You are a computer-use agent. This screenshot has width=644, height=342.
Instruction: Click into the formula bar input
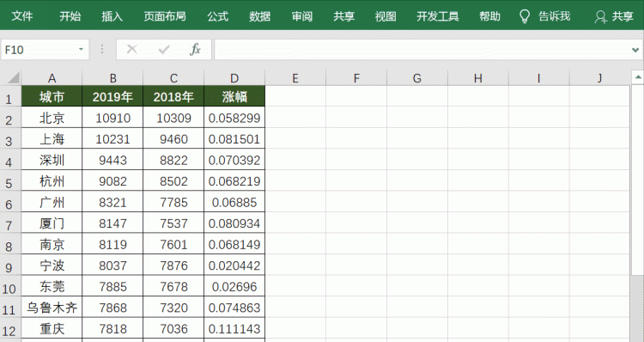pyautogui.click(x=423, y=50)
